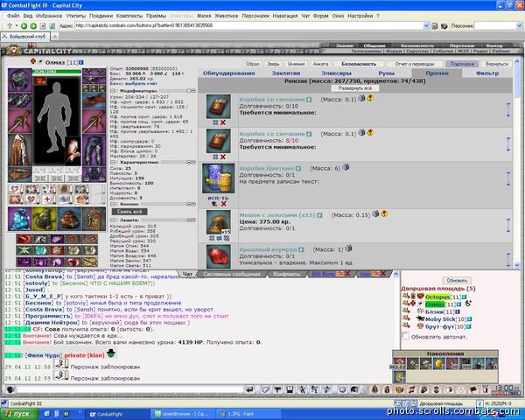Click the gold coin icon on first candle box row
This screenshot has height=420, width=525.
coord(370,98)
